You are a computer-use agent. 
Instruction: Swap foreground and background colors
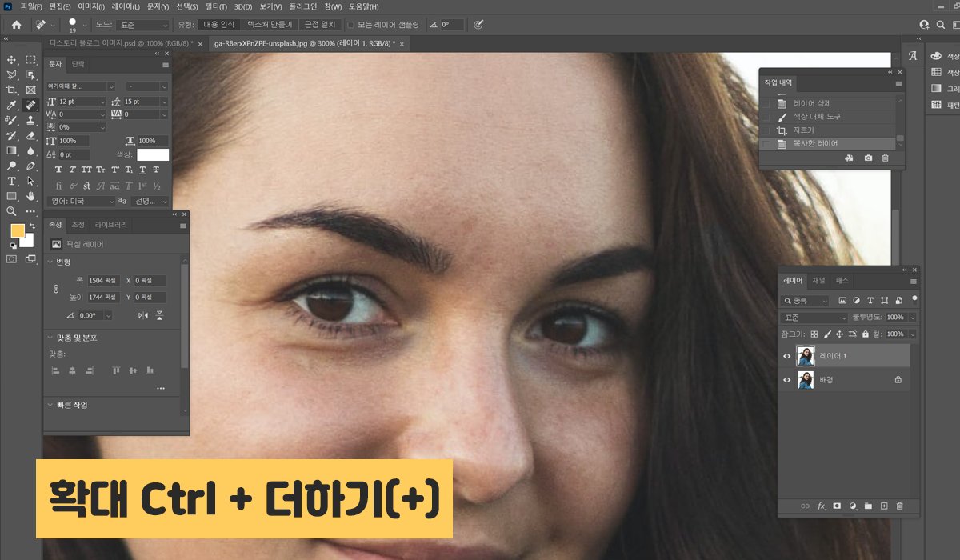(x=32, y=226)
